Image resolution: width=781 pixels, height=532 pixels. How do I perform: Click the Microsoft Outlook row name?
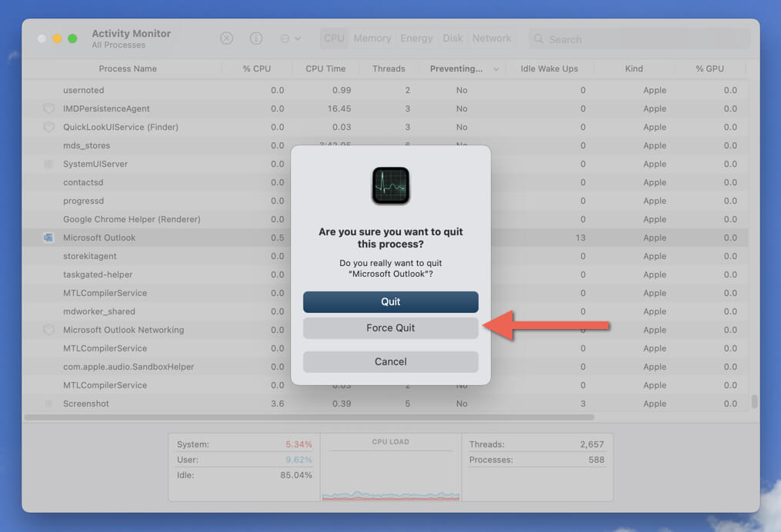pyautogui.click(x=99, y=238)
